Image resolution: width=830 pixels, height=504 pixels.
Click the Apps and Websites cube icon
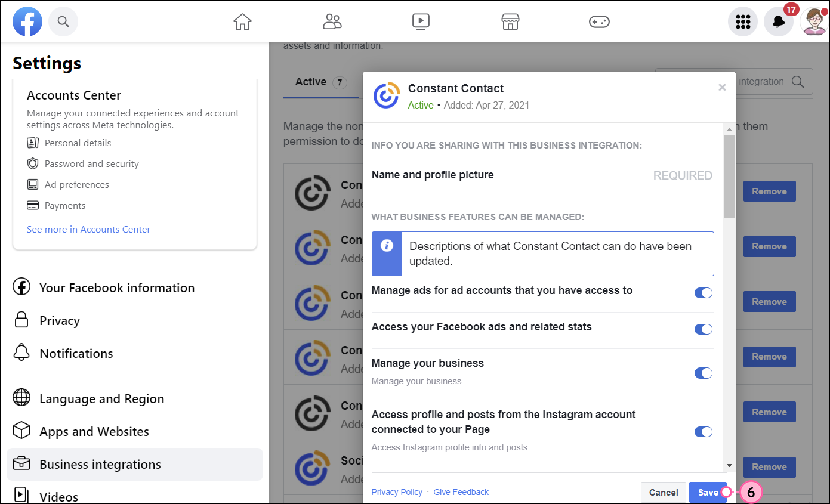(21, 431)
